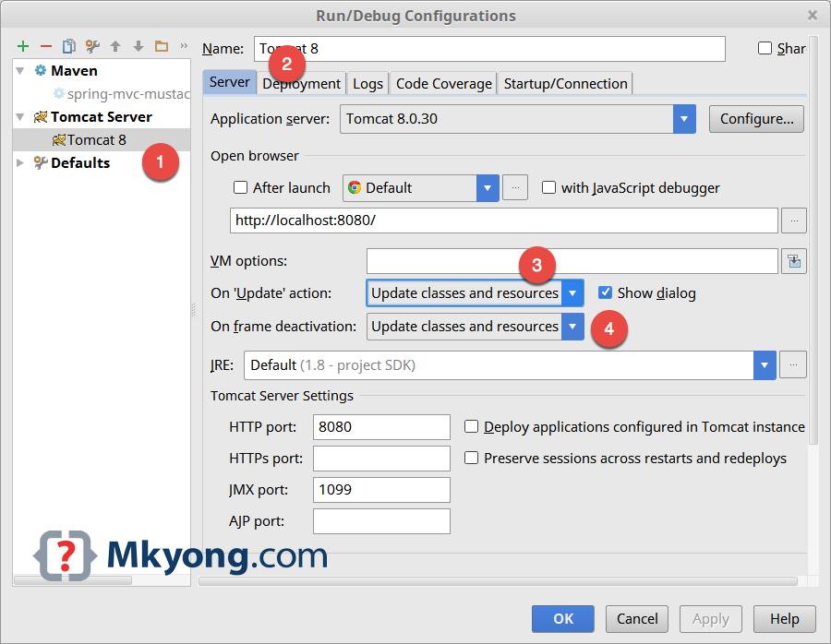The image size is (831, 644).
Task: Click the Configure... button
Action: click(x=756, y=119)
